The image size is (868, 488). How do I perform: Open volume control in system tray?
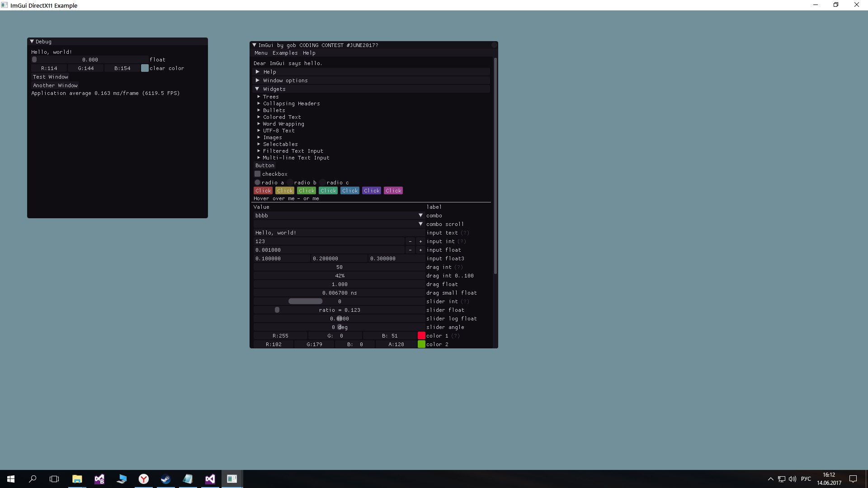point(793,479)
